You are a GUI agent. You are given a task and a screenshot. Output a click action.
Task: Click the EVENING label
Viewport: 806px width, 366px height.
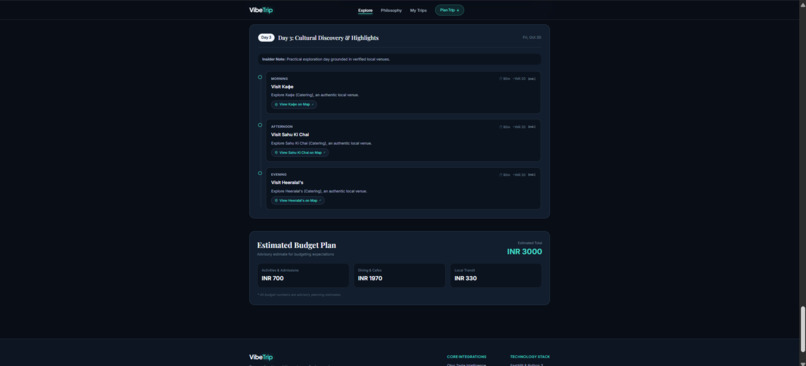click(279, 175)
